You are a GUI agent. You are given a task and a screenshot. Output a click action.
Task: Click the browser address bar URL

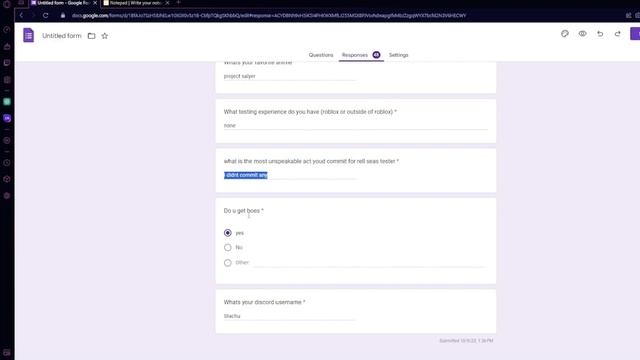pyautogui.click(x=269, y=16)
